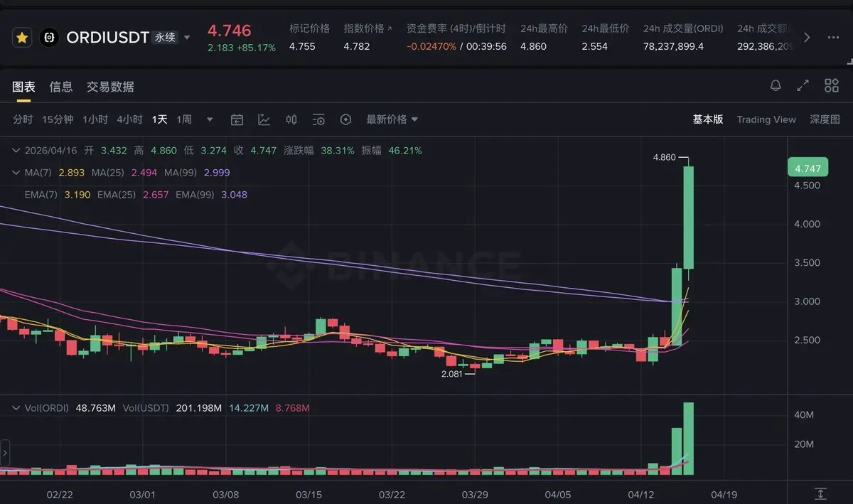Click the MA(99) 2.999 indicator label
The height and width of the screenshot is (504, 853).
click(197, 173)
